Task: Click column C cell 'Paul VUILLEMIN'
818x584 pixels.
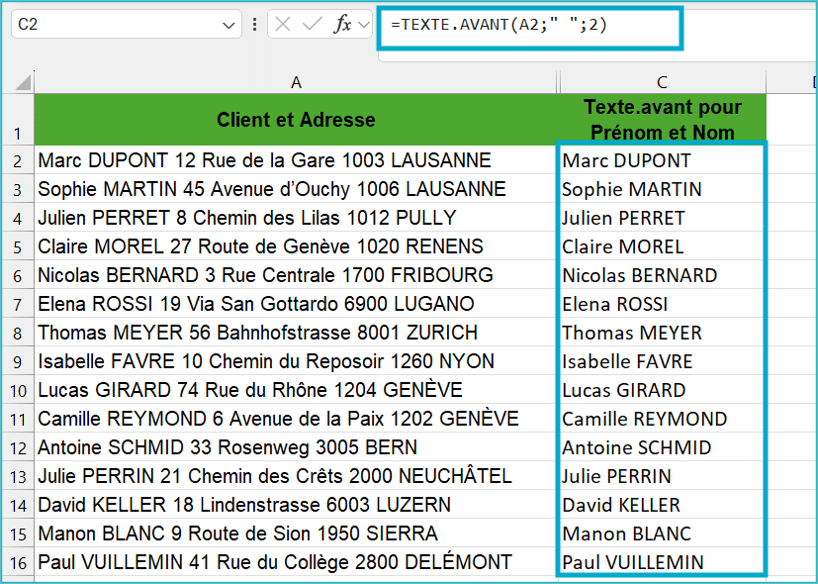Action: (663, 562)
